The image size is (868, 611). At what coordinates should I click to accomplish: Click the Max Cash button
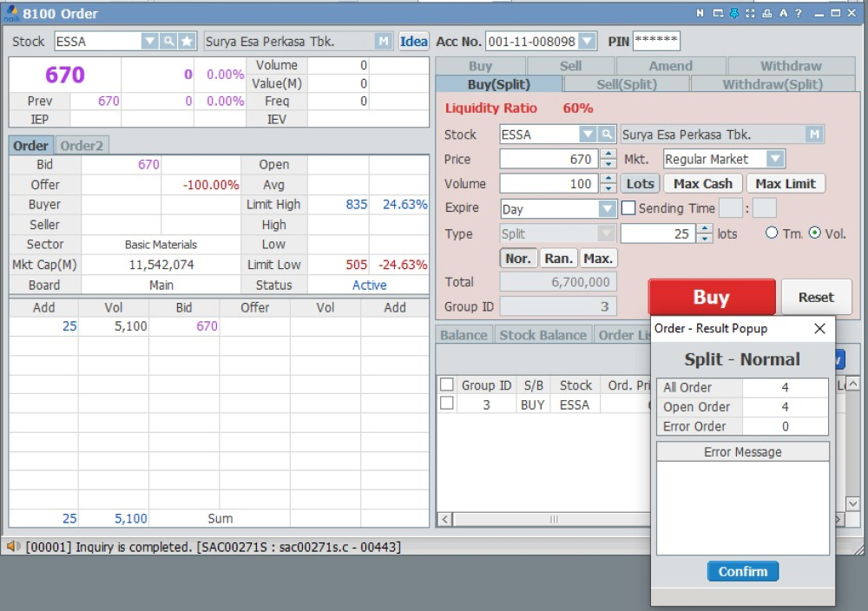coord(703,184)
